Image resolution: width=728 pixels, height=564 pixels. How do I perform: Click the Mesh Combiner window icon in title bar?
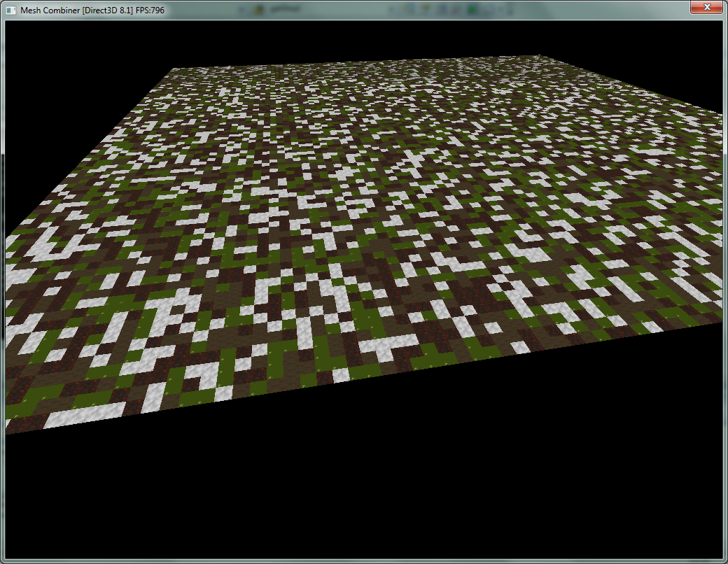pyautogui.click(x=11, y=10)
